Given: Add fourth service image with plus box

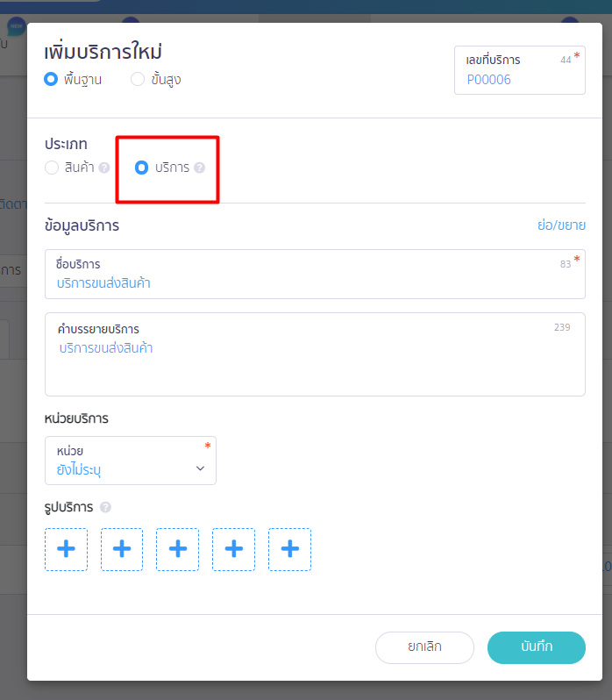Looking at the screenshot, I should click(x=234, y=549).
